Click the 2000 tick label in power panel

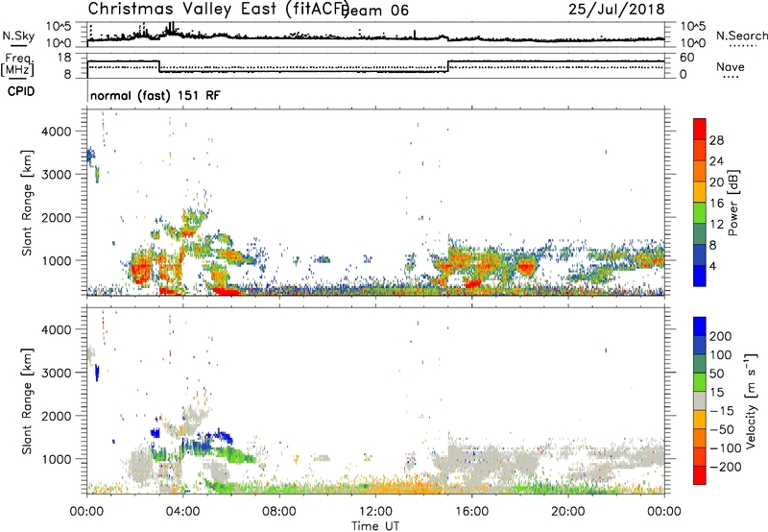(x=56, y=217)
